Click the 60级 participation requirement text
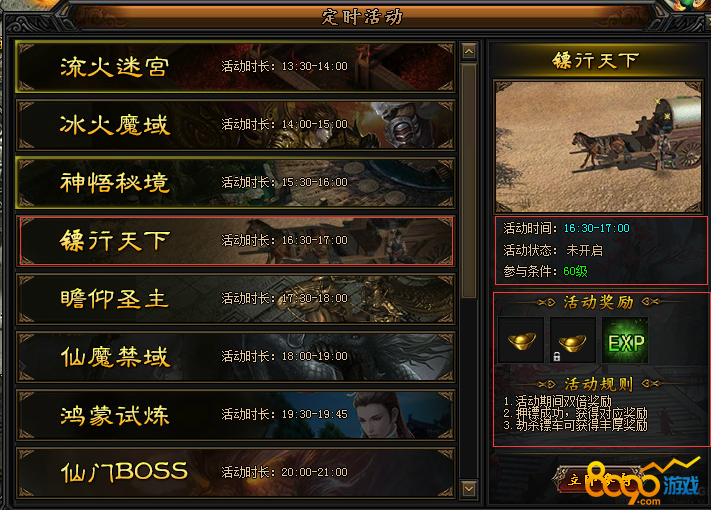 575,272
